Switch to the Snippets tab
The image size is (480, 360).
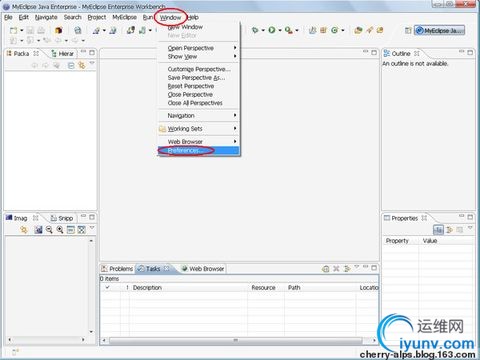(62, 218)
